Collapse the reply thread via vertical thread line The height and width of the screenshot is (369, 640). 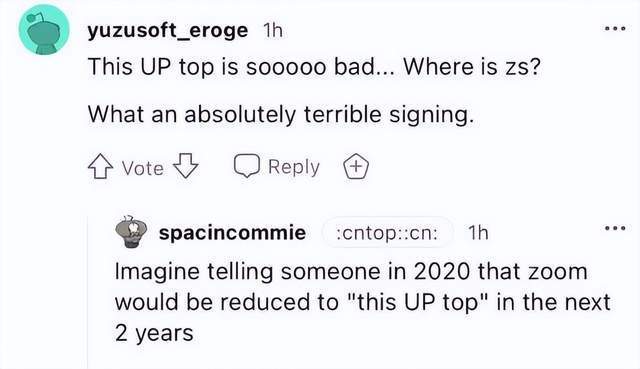coord(87,292)
